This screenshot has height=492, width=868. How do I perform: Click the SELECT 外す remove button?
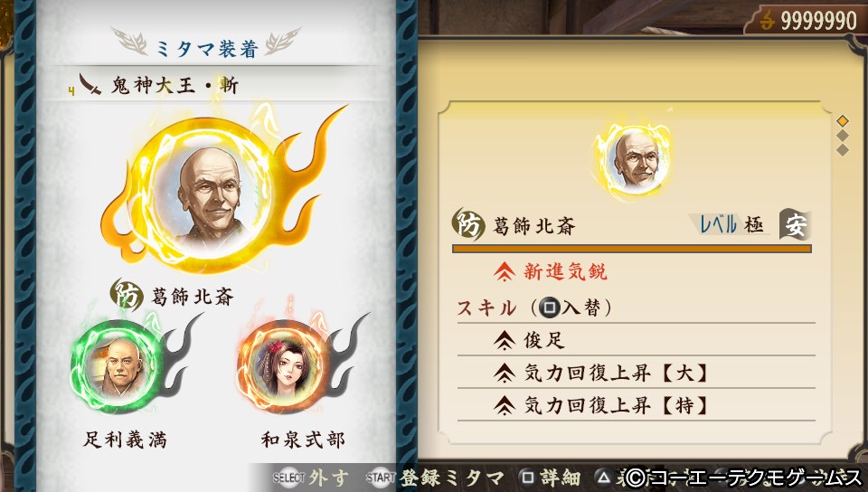(310, 478)
